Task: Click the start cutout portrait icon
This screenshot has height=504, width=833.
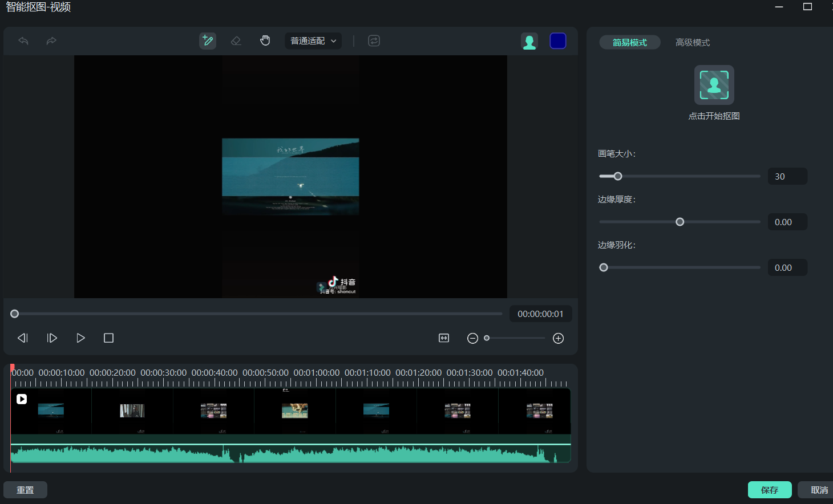Action: 714,85
